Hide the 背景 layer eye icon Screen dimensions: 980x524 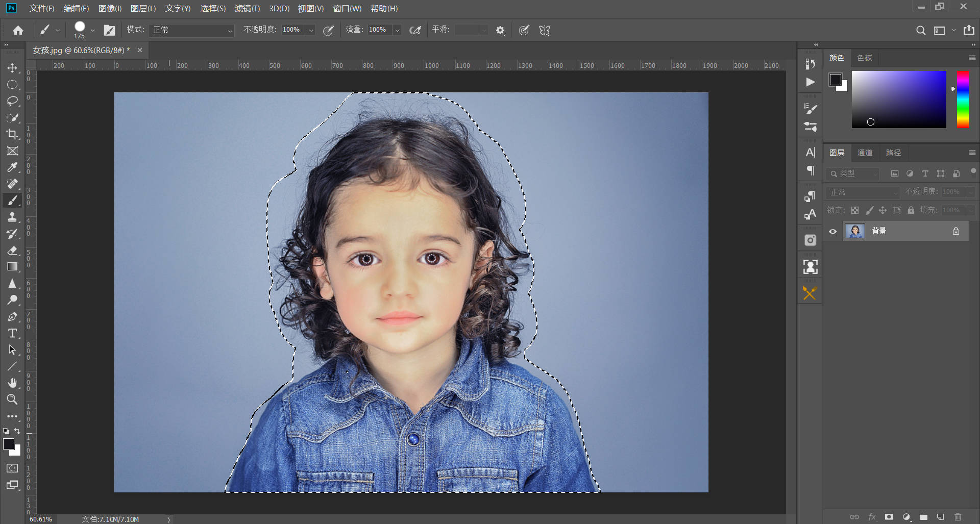coord(833,231)
